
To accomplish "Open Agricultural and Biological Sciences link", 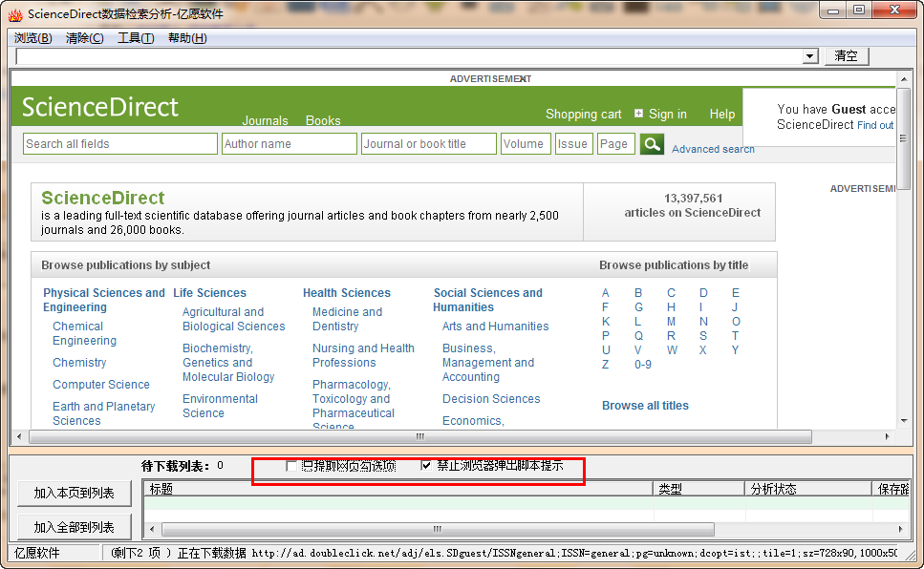I will point(233,319).
